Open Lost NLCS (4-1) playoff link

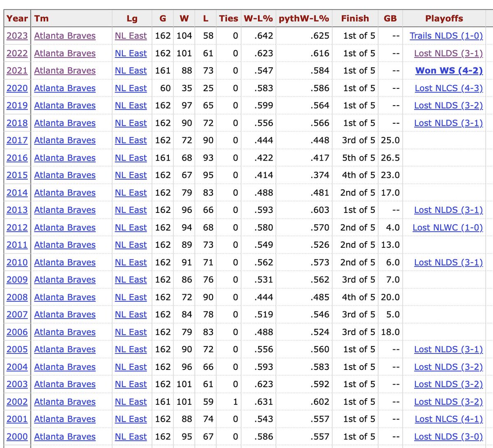tap(449, 419)
